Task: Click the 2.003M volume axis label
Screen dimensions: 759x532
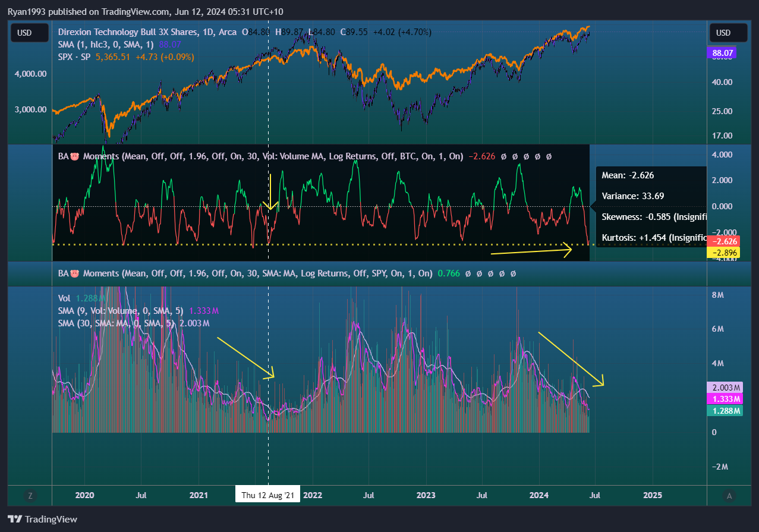Action: pyautogui.click(x=725, y=387)
